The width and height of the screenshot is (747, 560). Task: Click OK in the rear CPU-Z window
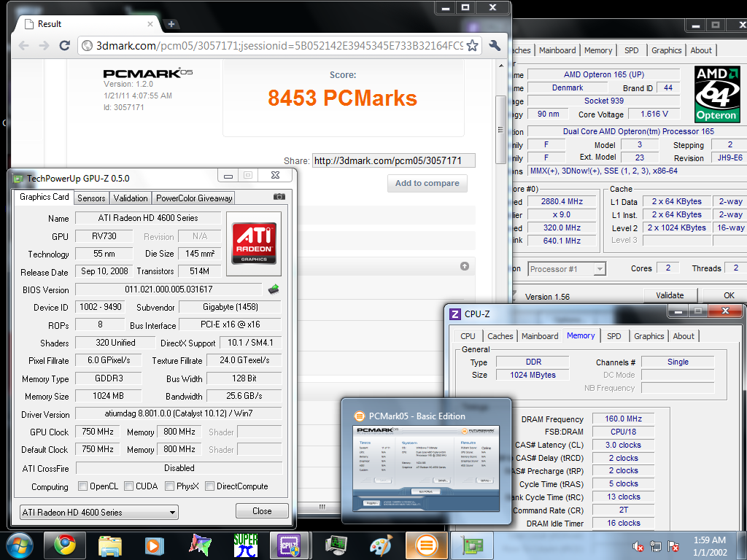click(729, 295)
